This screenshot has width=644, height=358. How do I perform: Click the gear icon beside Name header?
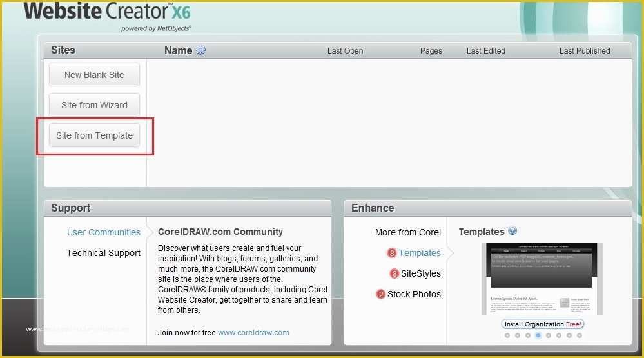201,50
